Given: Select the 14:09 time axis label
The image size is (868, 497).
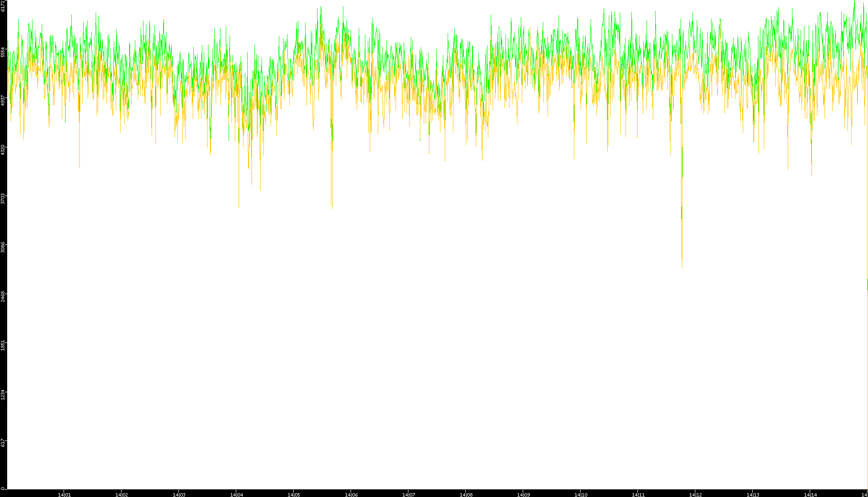Looking at the screenshot, I should tap(523, 495).
